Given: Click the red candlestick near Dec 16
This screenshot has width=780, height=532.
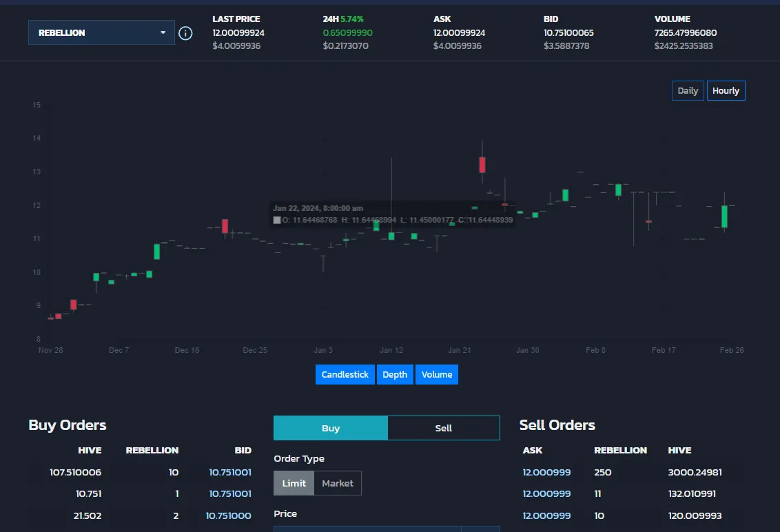Looking at the screenshot, I should tap(225, 226).
